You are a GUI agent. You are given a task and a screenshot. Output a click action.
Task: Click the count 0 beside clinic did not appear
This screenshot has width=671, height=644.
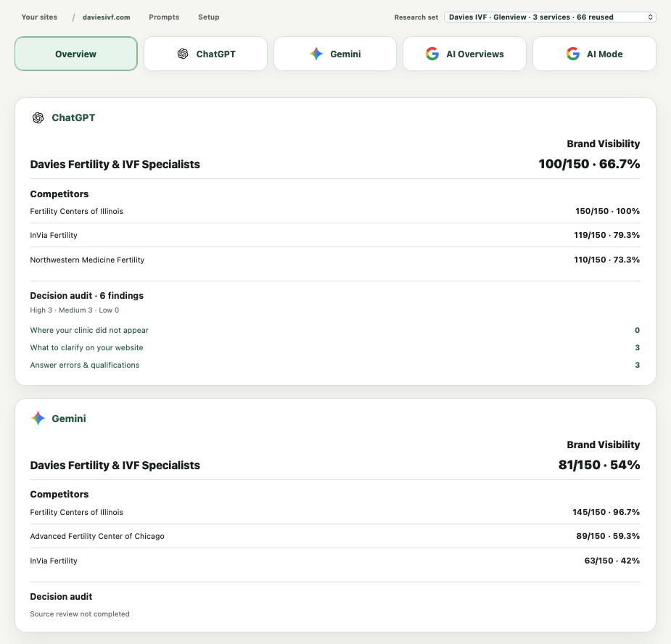tap(637, 331)
